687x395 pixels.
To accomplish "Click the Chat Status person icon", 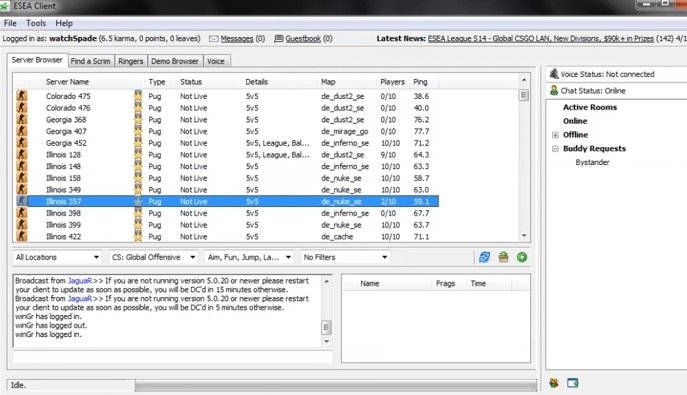I will [554, 90].
